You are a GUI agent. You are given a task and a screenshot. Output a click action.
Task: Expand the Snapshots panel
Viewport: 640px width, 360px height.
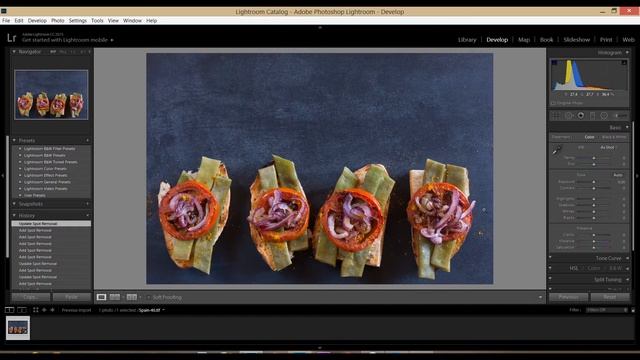tap(14, 204)
